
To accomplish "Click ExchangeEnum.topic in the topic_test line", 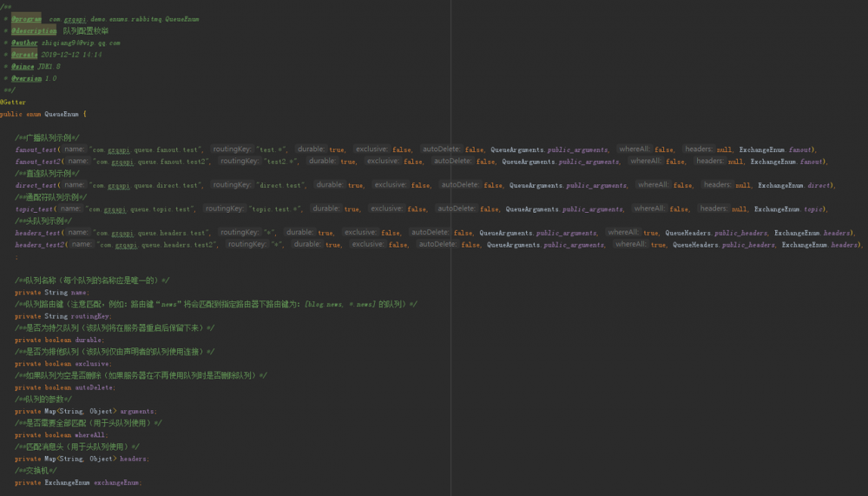I will pos(789,209).
